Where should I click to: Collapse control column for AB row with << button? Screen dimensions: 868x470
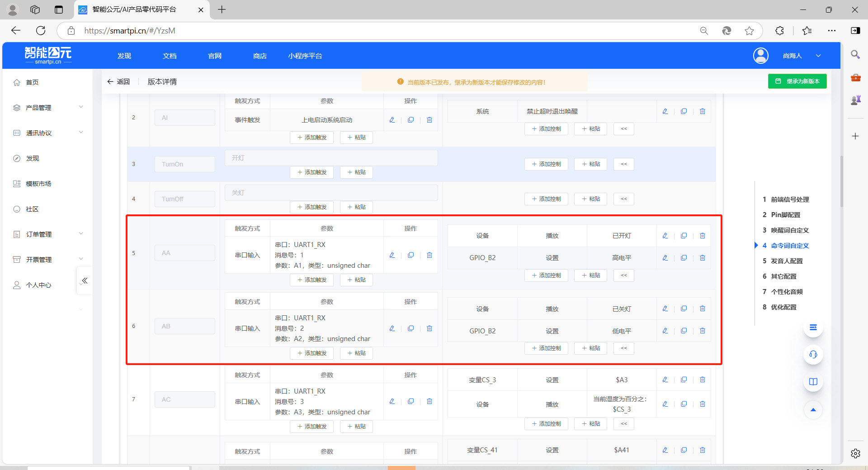pos(623,348)
